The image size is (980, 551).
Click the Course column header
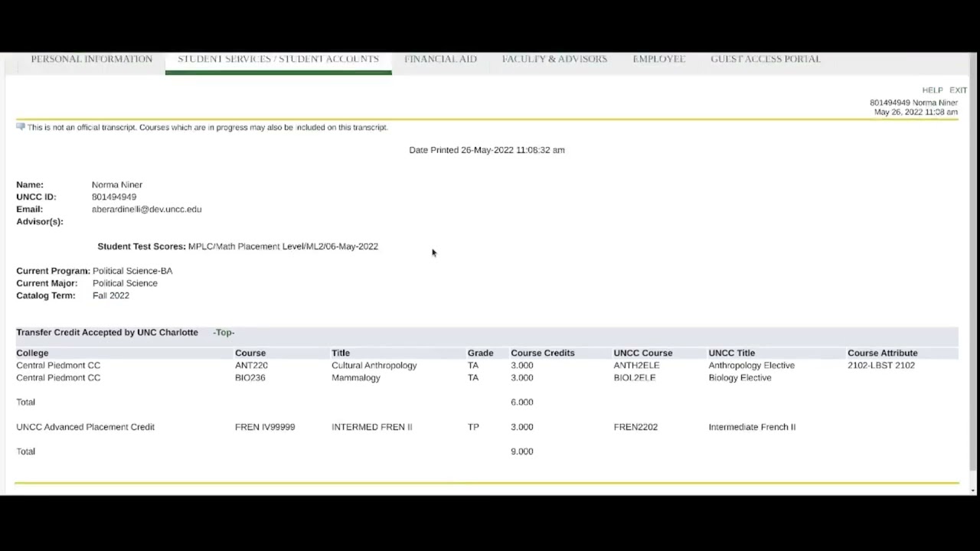click(x=250, y=353)
